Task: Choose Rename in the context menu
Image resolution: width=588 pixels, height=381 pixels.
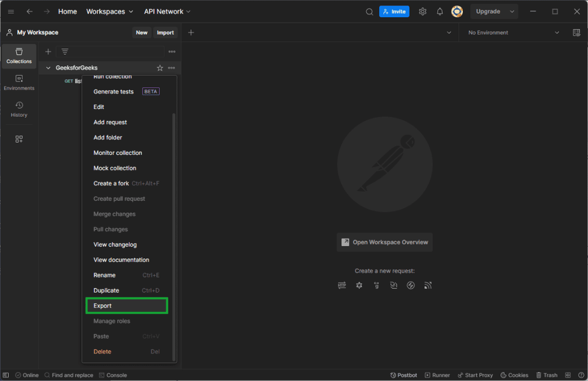Action: (127, 275)
